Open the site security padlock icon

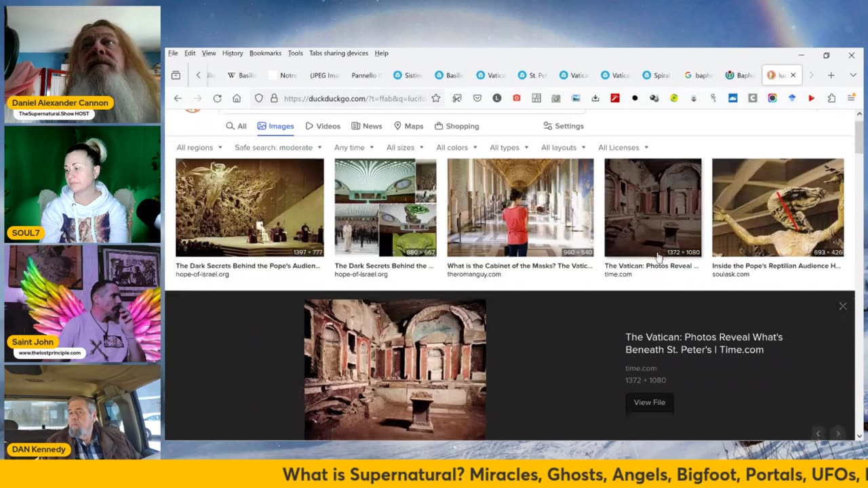coord(274,98)
